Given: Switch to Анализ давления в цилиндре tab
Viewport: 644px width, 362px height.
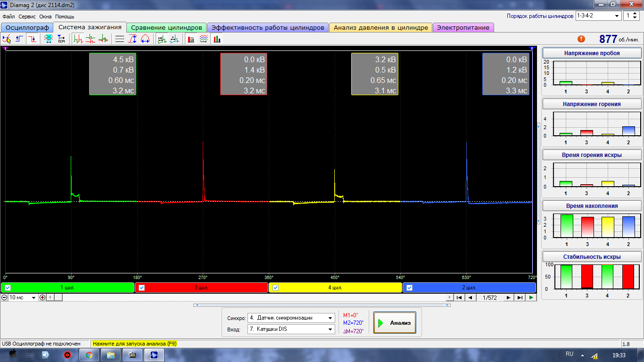Looking at the screenshot, I should pyautogui.click(x=381, y=27).
